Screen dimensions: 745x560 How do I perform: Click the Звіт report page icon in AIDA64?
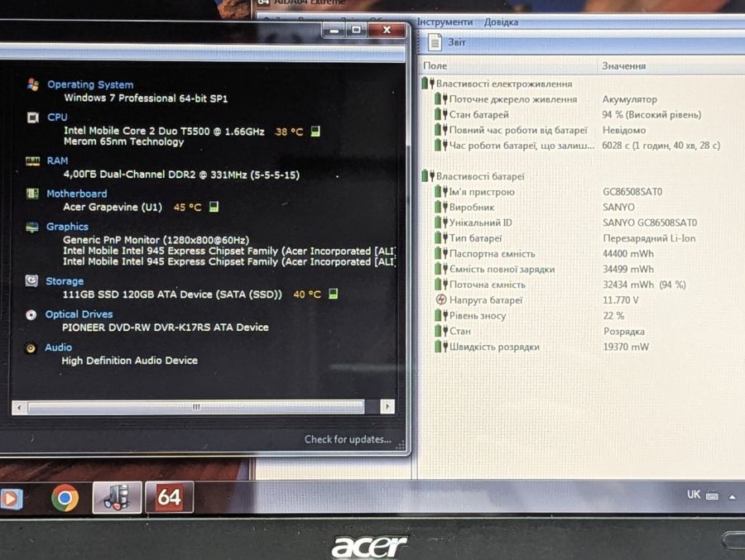(x=435, y=42)
